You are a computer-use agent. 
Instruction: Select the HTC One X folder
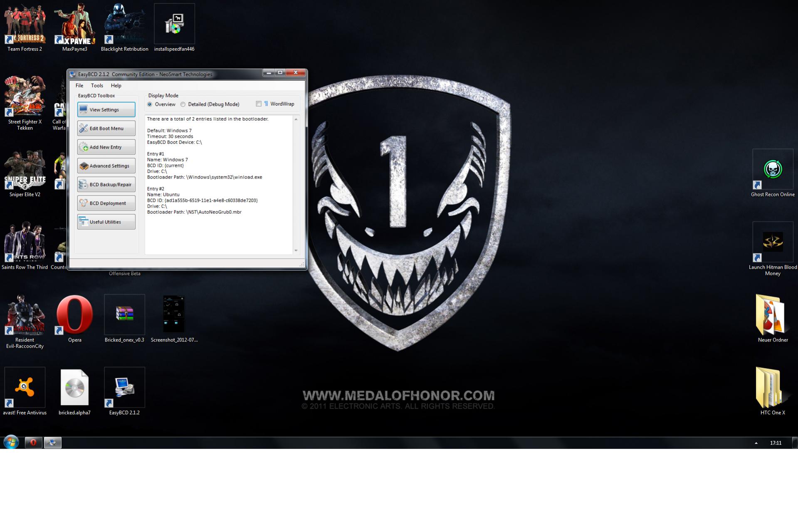(773, 391)
